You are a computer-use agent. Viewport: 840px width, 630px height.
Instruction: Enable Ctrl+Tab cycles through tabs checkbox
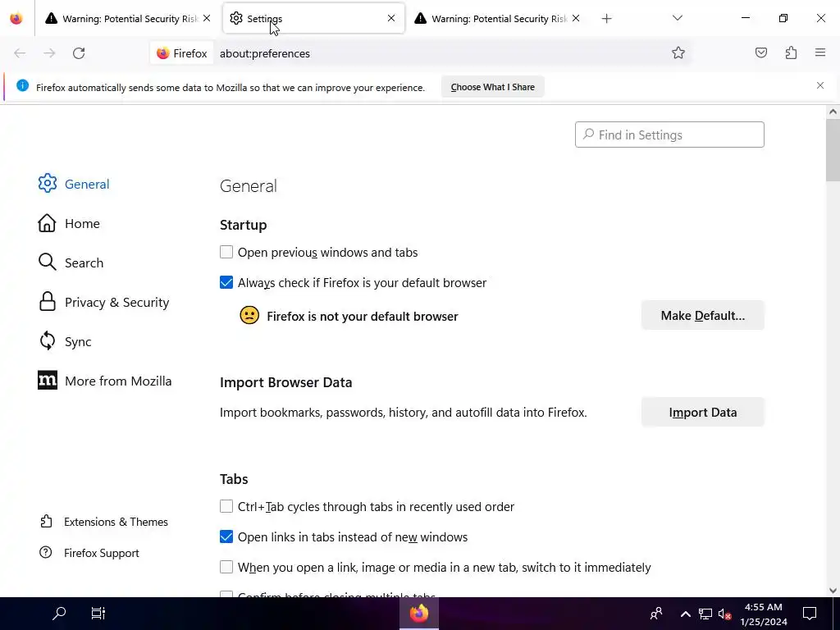(226, 506)
